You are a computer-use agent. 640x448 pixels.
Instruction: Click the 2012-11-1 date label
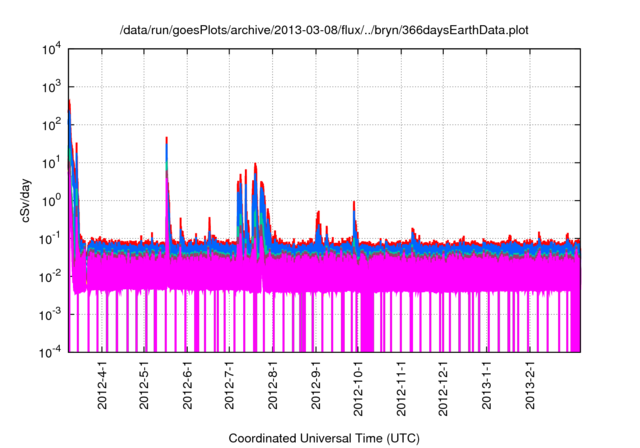pos(401,388)
